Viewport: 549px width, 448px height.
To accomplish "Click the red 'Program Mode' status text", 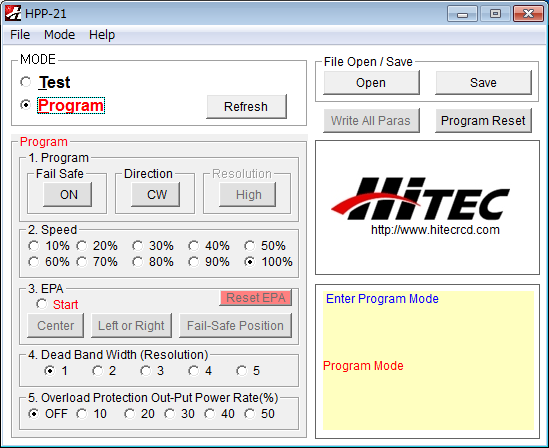I will [x=363, y=366].
